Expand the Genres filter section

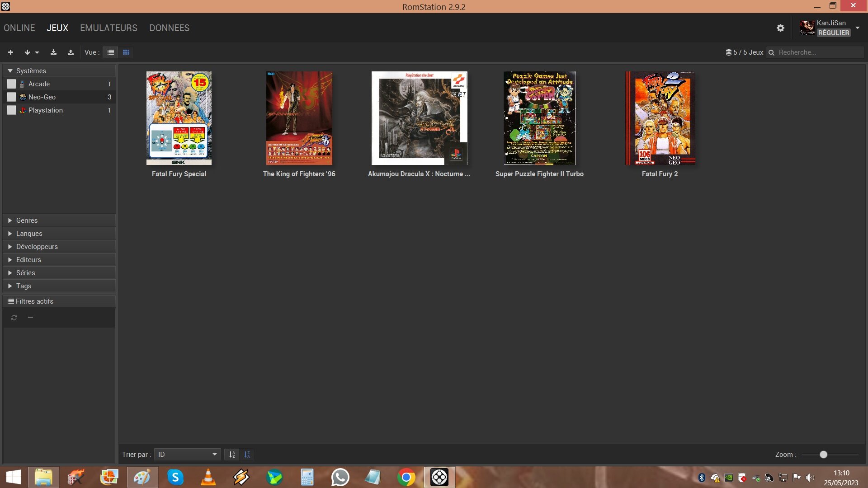pyautogui.click(x=59, y=221)
